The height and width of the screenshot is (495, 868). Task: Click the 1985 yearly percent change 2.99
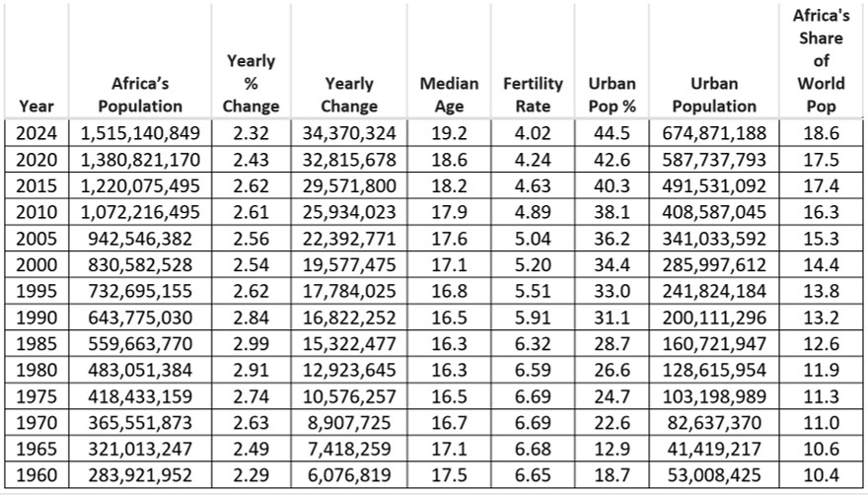tap(251, 344)
